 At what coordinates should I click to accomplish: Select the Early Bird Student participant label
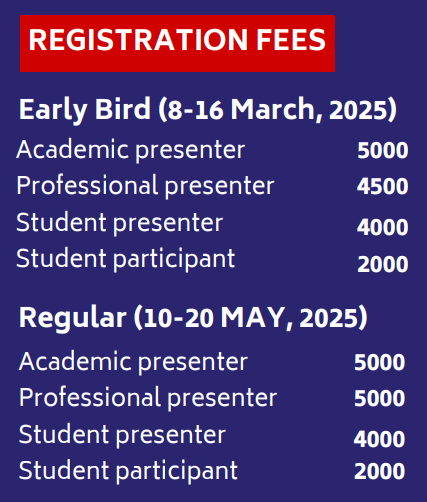(126, 259)
